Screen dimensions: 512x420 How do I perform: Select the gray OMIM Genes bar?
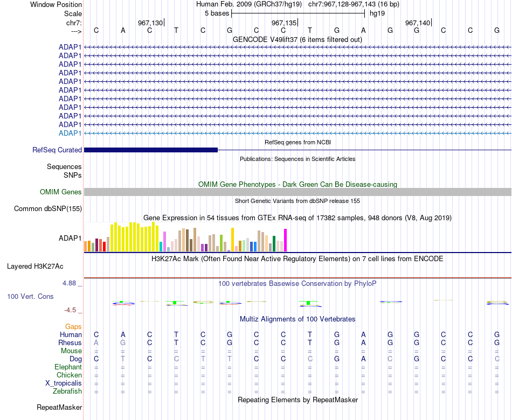(297, 192)
